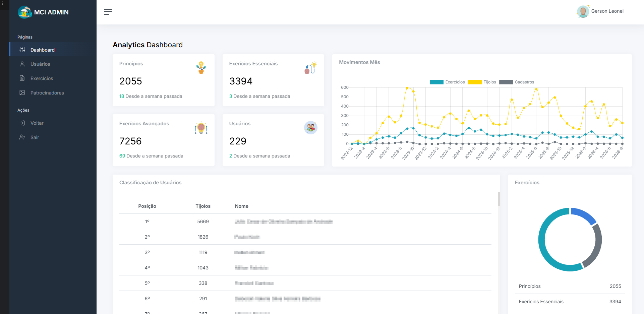The image size is (644, 314).
Task: Click '69 Desde a semana passada'
Action: click(x=151, y=156)
